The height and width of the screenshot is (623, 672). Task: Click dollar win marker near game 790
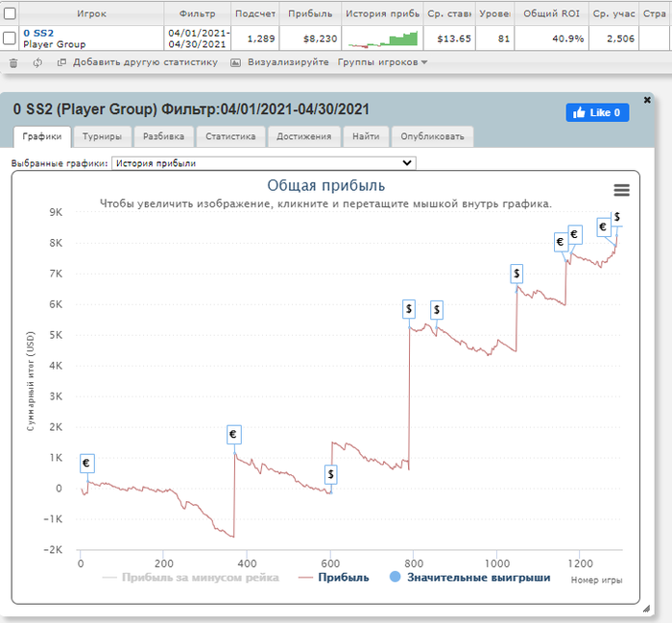tap(409, 309)
